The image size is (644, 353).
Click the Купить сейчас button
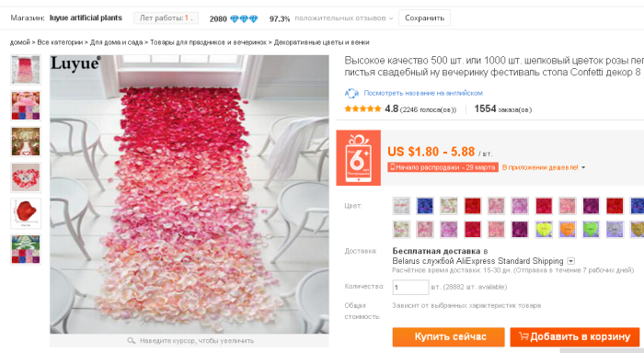[x=449, y=337]
